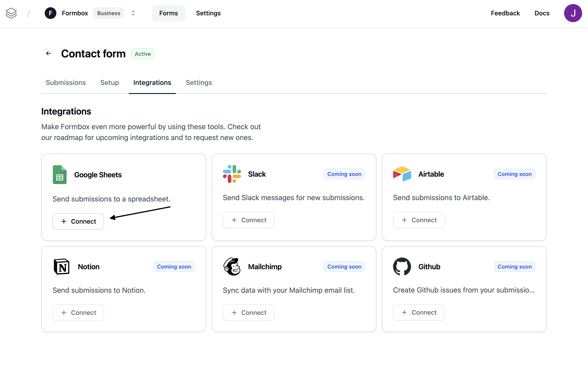Open Forms in the top navigation
Image resolution: width=588 pixels, height=384 pixels.
click(169, 13)
